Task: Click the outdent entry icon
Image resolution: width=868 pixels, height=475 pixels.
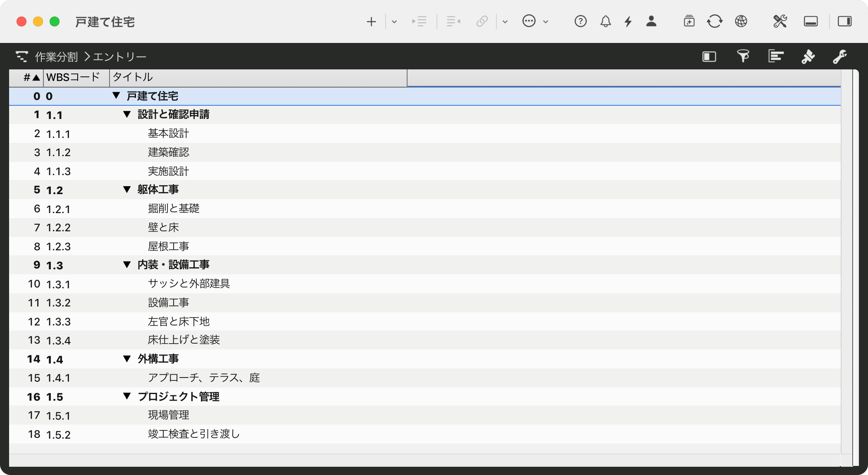Action: (453, 21)
